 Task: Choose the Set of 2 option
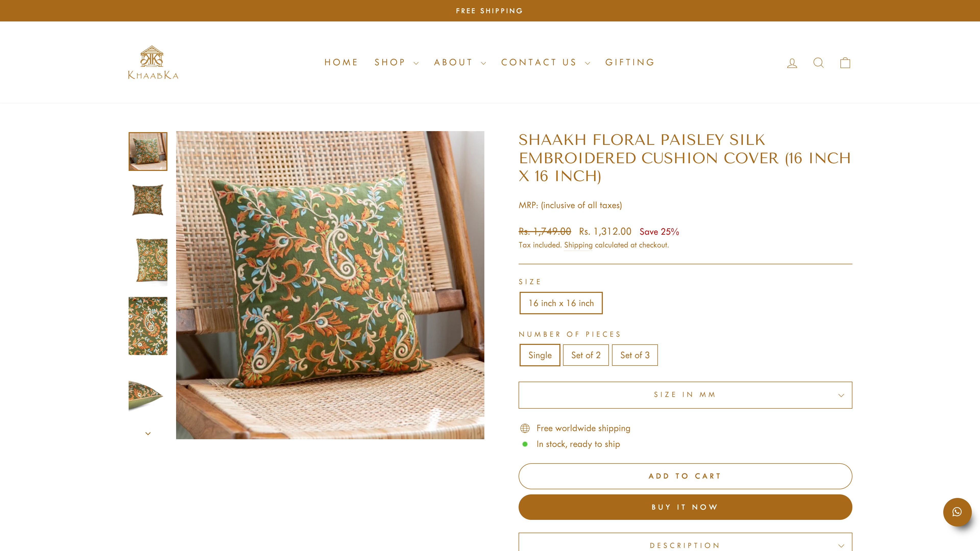[x=585, y=355]
